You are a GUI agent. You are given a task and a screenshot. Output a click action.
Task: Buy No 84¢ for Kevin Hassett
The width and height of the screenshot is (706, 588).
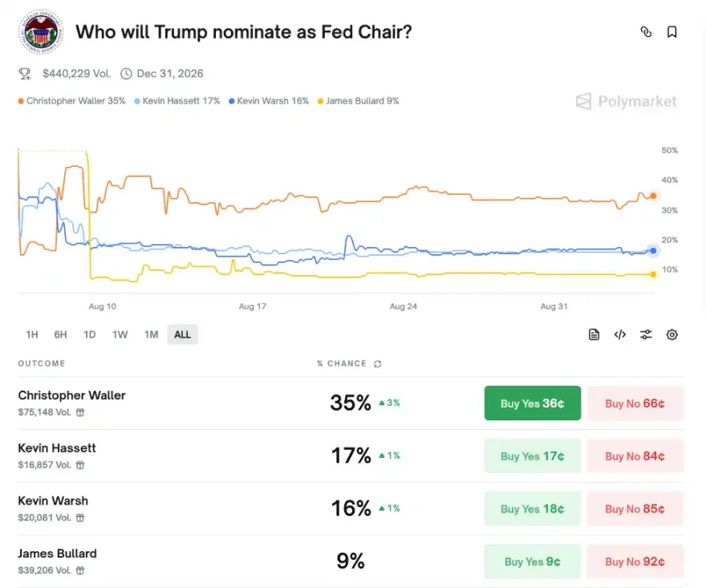(635, 456)
